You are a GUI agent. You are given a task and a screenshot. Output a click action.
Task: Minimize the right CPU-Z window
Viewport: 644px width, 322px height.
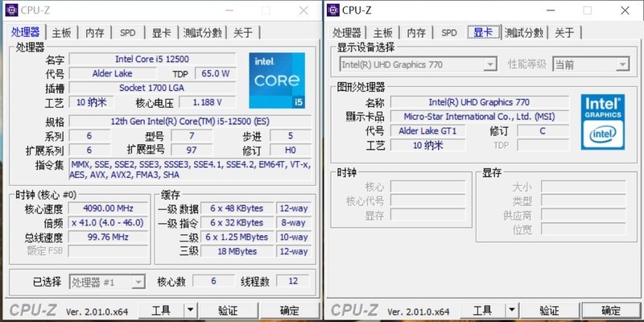click(x=550, y=10)
